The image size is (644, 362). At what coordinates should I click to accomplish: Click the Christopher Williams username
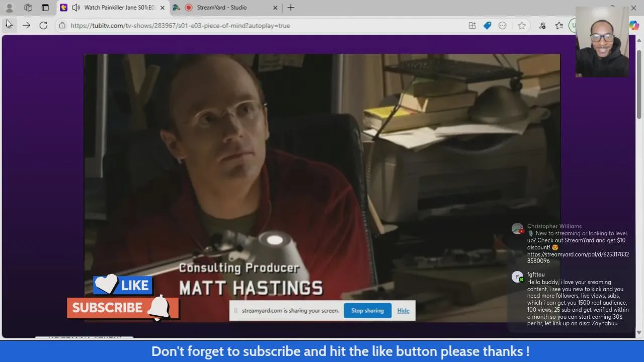click(x=554, y=226)
